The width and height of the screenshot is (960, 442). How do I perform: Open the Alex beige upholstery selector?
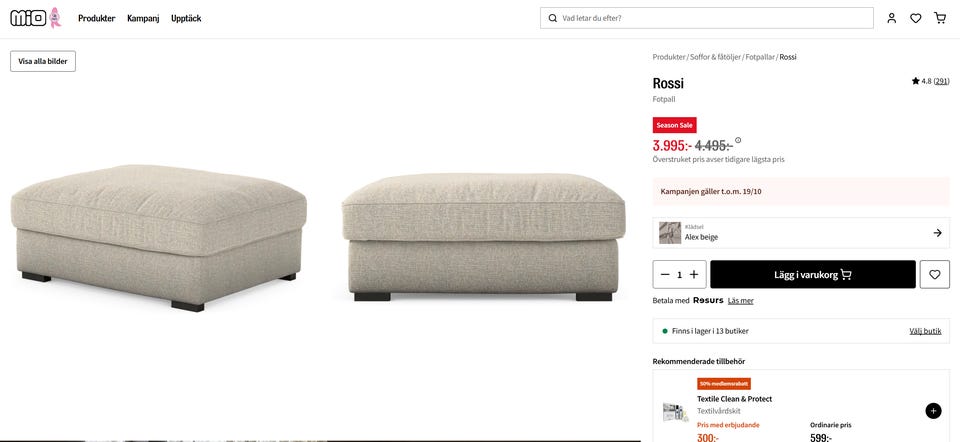click(801, 233)
